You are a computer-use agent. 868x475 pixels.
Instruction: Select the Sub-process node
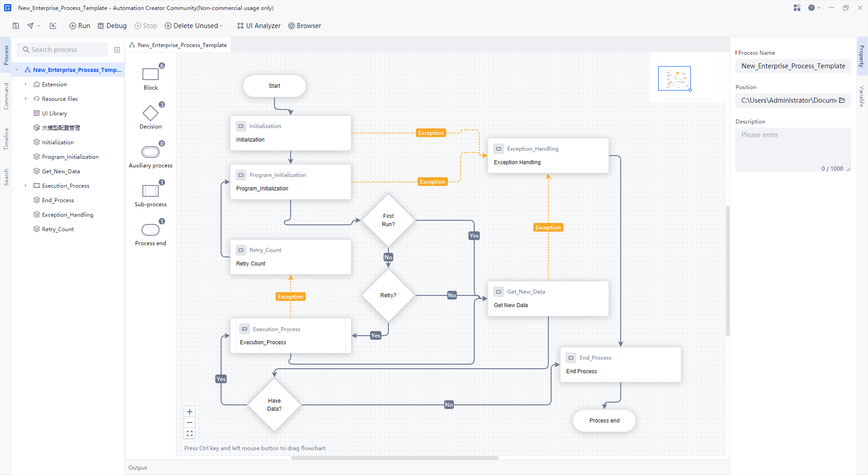[150, 191]
